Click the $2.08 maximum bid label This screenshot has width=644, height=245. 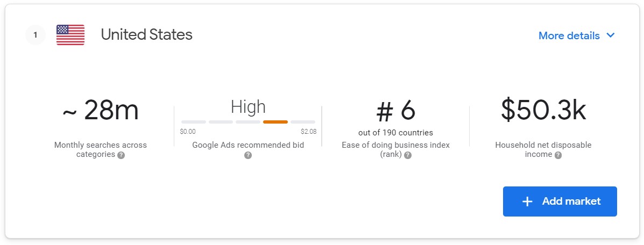[x=308, y=132]
